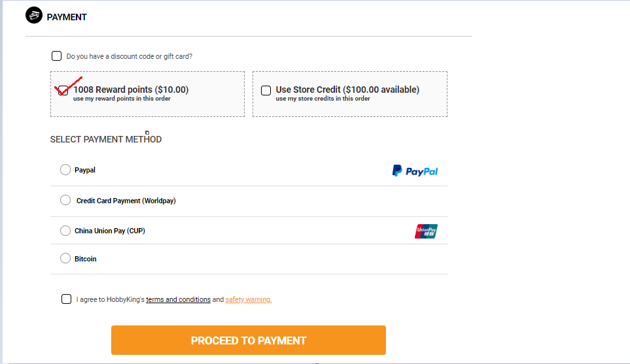Pick Bitcoin as payment method
Viewport: 630px width, 364px height.
click(65, 258)
